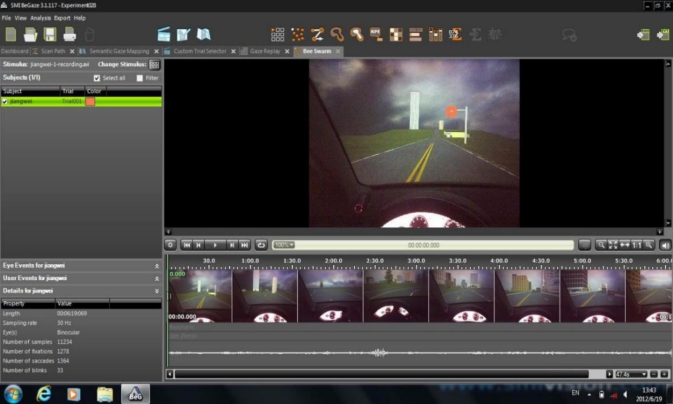
Task: Switch to the Gaze Replay tab
Action: [265, 51]
